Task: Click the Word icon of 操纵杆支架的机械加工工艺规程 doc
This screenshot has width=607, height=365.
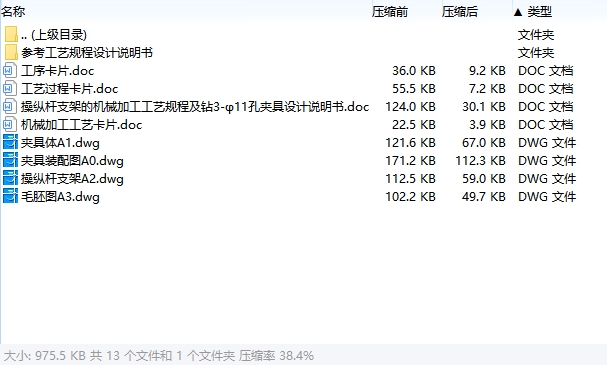Action: pyautogui.click(x=10, y=106)
